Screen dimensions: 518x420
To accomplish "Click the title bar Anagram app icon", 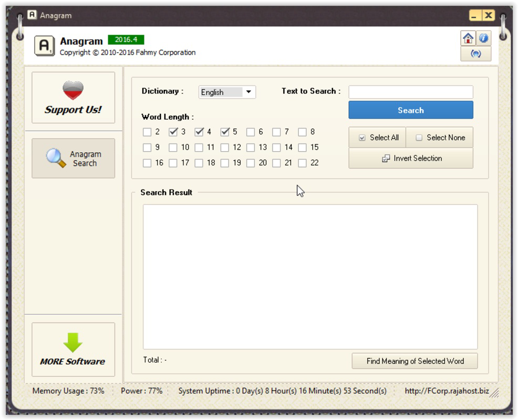I will (32, 15).
